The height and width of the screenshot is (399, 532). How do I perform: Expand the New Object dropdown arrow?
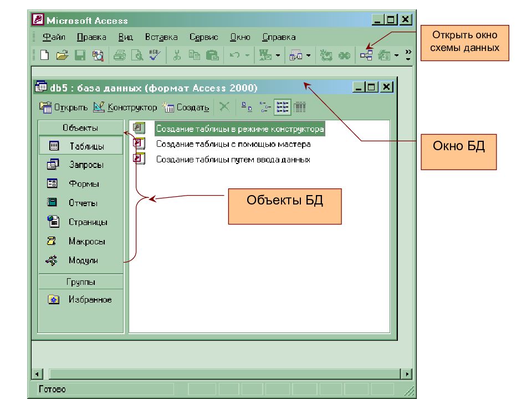click(x=396, y=55)
